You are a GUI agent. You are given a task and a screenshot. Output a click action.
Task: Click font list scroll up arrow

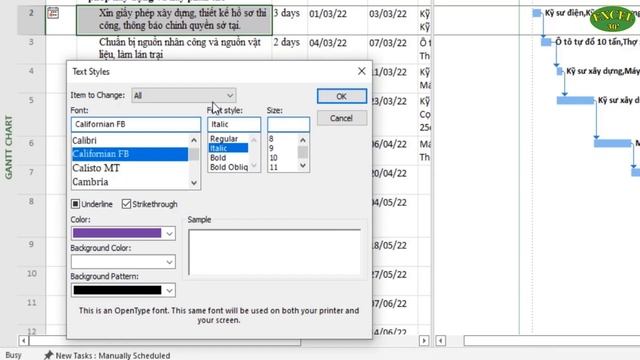coord(194,140)
